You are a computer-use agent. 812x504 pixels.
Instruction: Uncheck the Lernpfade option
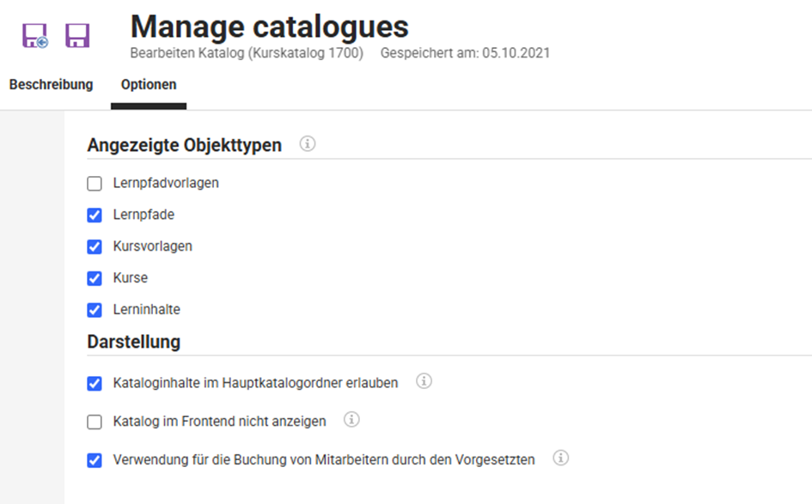coord(94,215)
